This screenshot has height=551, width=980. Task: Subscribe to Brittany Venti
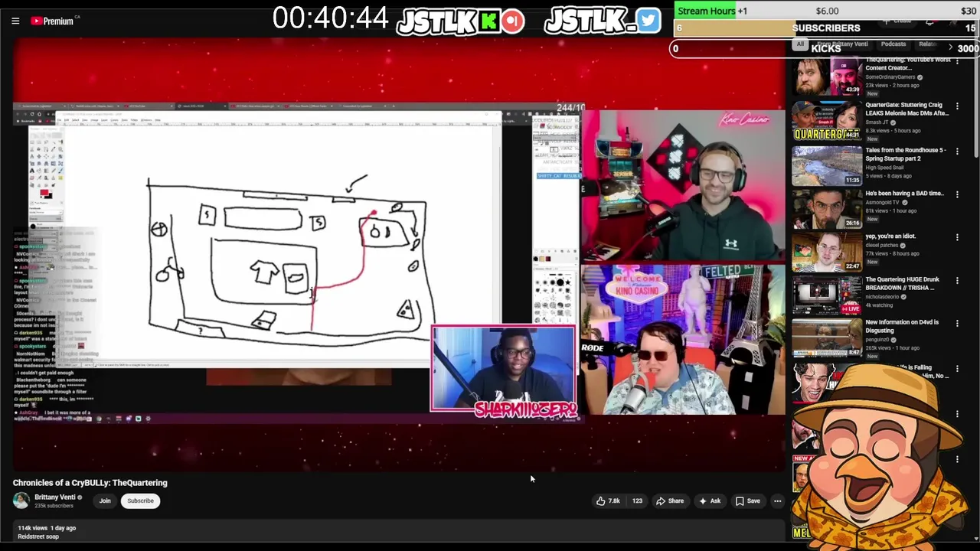point(140,501)
